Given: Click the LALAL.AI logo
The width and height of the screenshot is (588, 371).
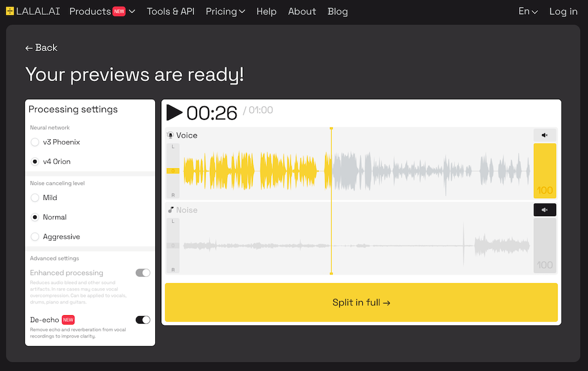Looking at the screenshot, I should 33,11.
